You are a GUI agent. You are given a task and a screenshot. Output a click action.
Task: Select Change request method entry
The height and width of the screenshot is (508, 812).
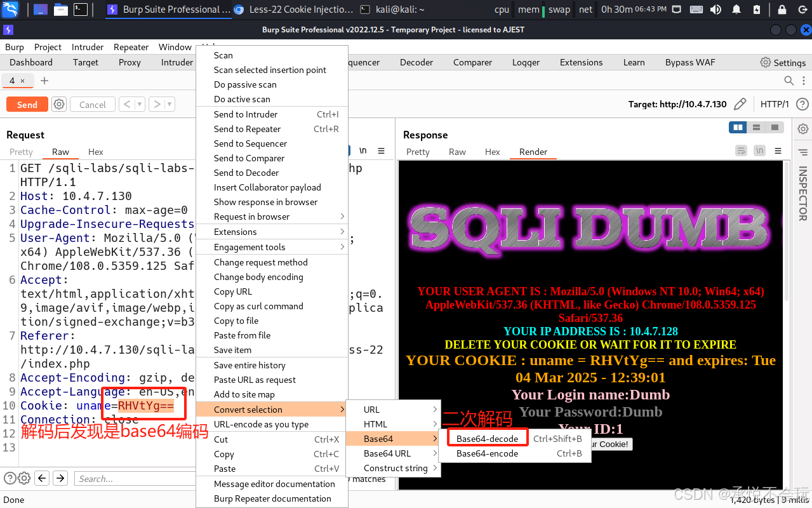click(x=272, y=262)
